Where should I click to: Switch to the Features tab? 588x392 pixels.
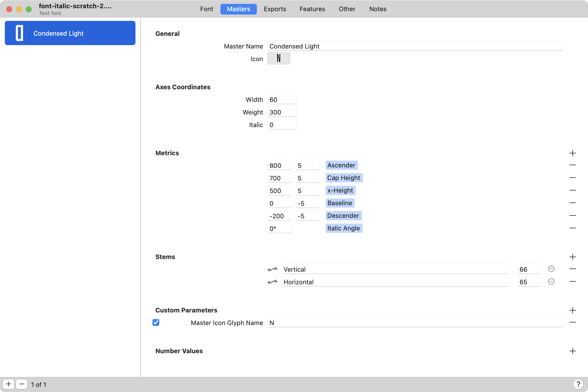pos(312,9)
